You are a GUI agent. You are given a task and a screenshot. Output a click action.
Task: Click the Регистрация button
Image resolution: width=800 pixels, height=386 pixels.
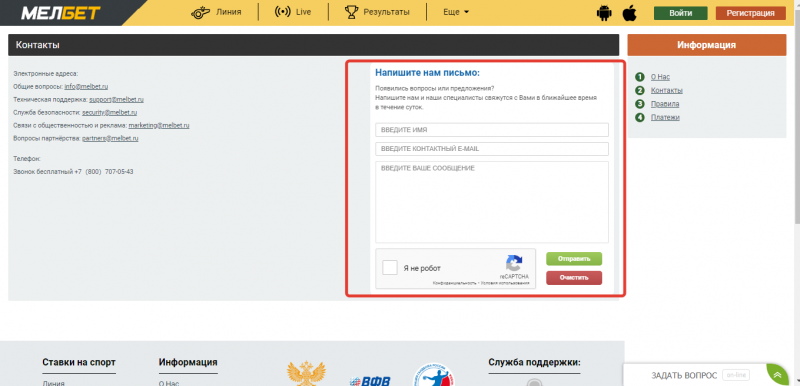[751, 13]
